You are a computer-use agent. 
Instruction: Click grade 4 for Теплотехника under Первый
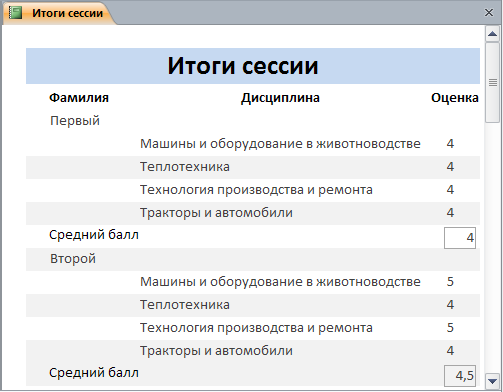click(x=450, y=167)
